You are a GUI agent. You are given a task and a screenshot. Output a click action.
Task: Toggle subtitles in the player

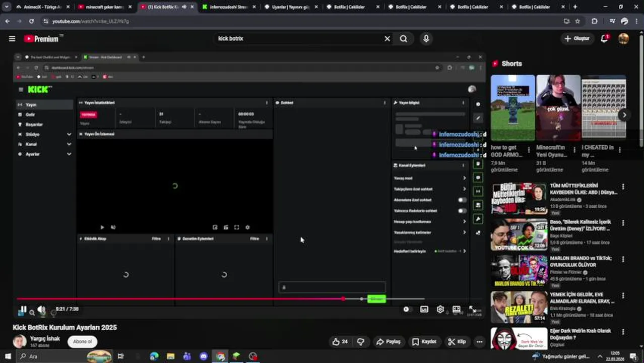click(424, 310)
